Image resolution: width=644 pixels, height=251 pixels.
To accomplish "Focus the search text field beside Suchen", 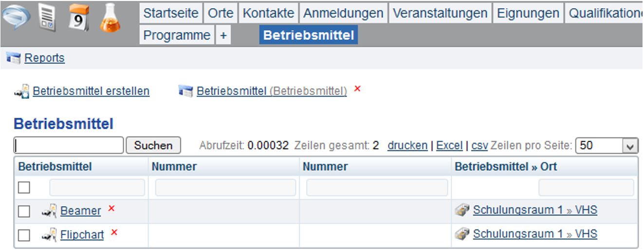I will click(69, 145).
